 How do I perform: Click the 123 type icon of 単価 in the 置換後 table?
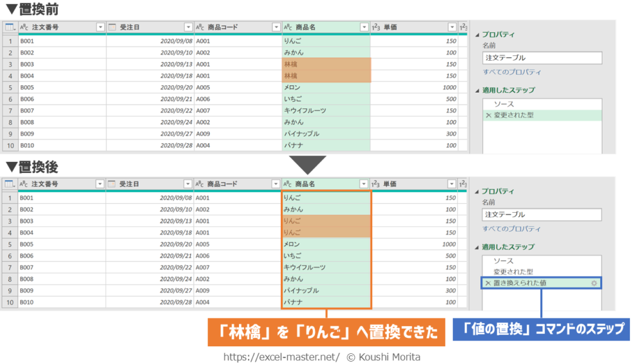coord(375,184)
